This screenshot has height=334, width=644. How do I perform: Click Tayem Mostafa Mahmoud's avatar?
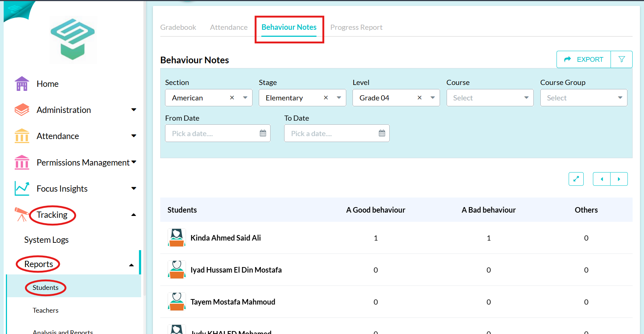[x=177, y=302]
